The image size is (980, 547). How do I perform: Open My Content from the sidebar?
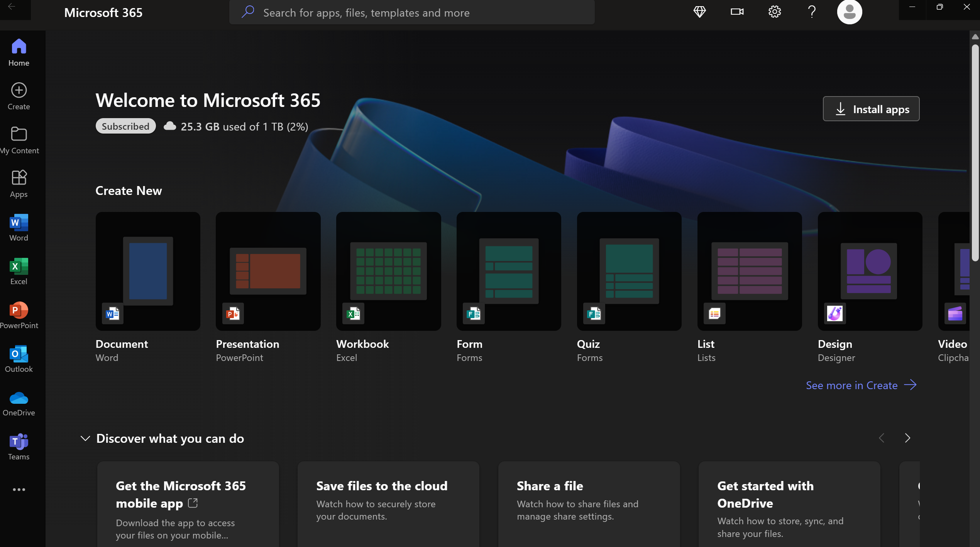(18, 139)
